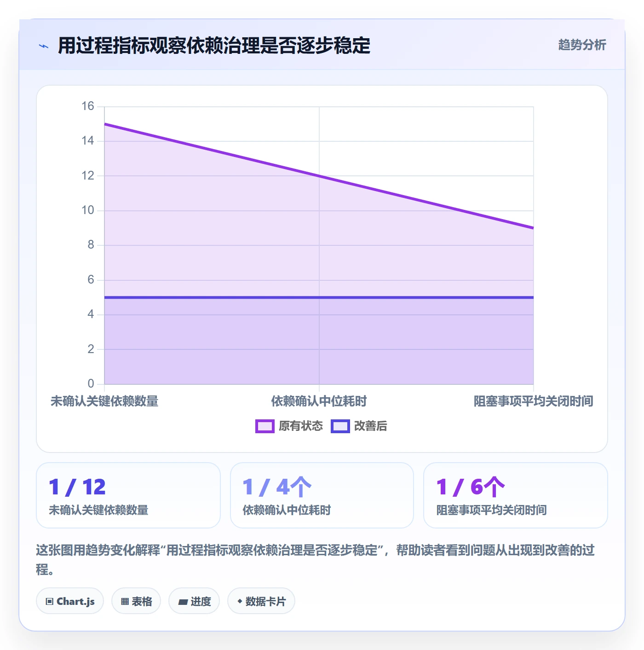Click the 进度 tag bar icon
The height and width of the screenshot is (650, 644).
(183, 602)
